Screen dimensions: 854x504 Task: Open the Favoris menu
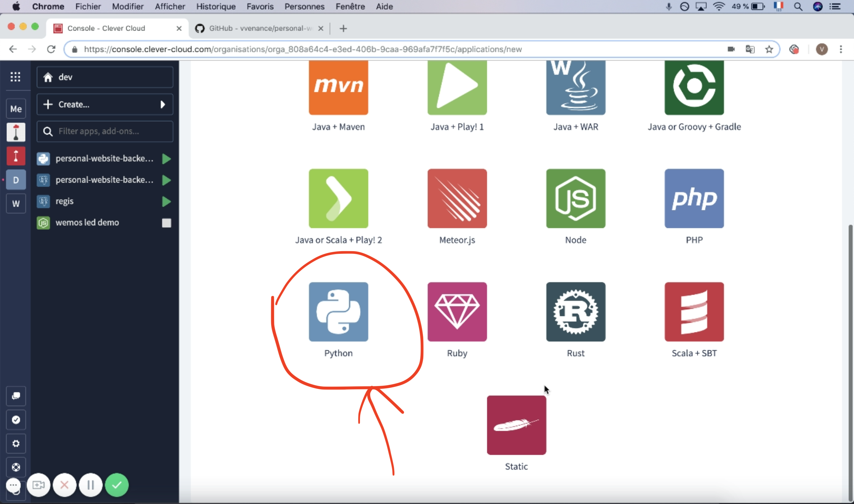(260, 7)
